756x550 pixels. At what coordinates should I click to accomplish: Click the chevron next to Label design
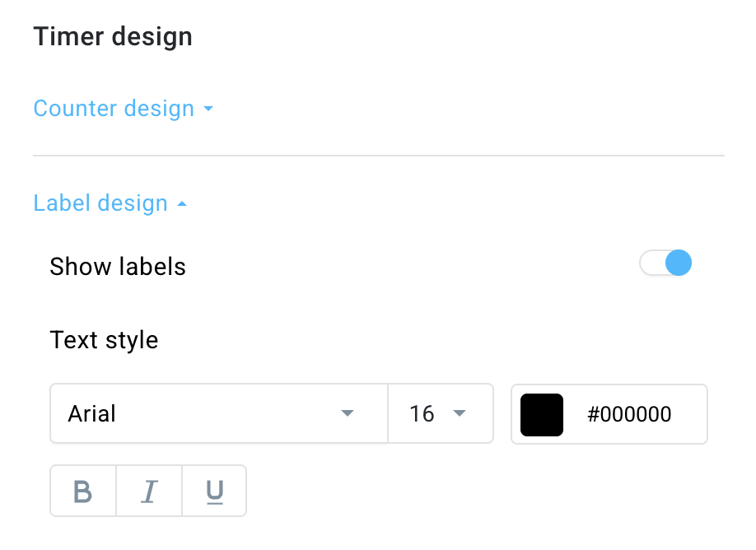182,203
